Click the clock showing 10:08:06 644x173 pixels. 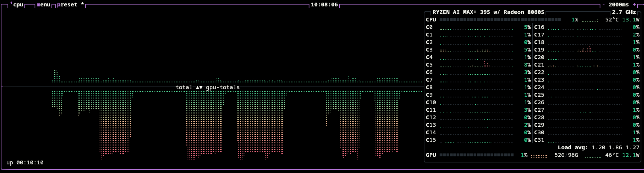click(x=324, y=5)
